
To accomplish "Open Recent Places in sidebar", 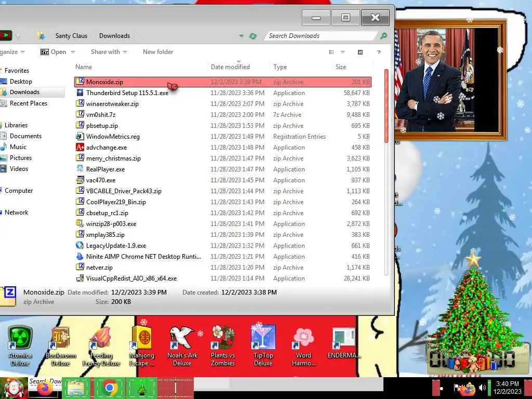I will point(29,103).
